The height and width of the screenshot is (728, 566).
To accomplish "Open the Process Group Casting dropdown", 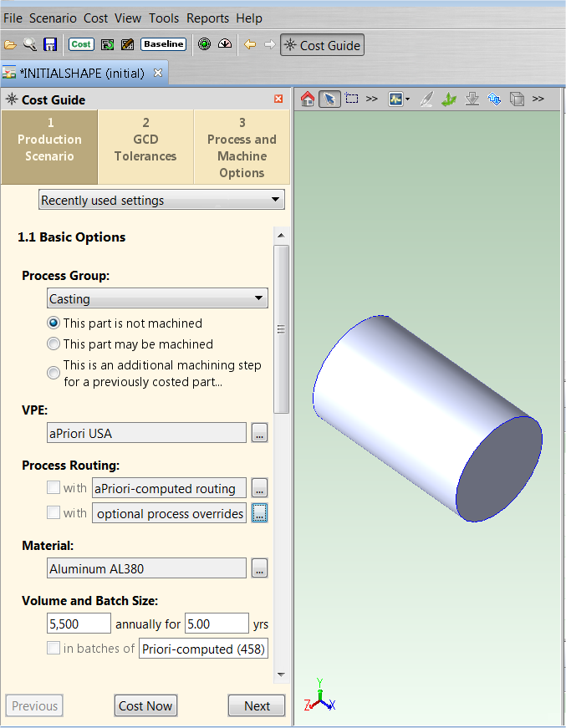I will 157,298.
